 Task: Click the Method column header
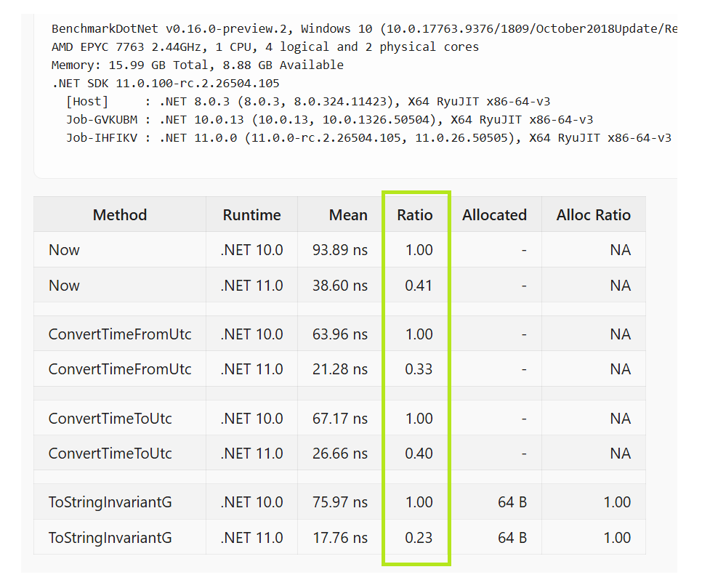pyautogui.click(x=119, y=215)
